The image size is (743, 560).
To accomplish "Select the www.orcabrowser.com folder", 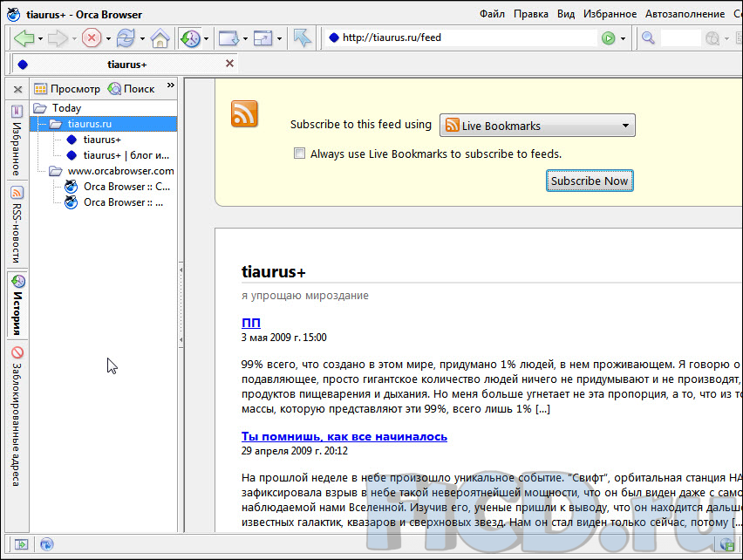I will [112, 171].
